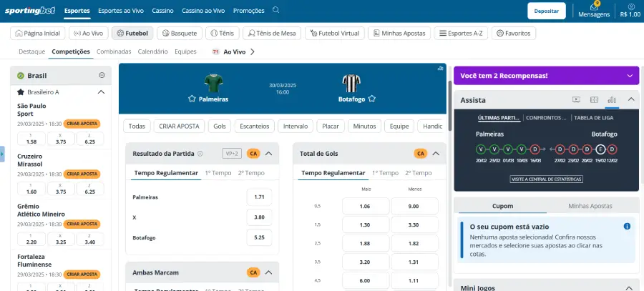Select Tênis de Mesa sport button
644x291 pixels.
271,33
